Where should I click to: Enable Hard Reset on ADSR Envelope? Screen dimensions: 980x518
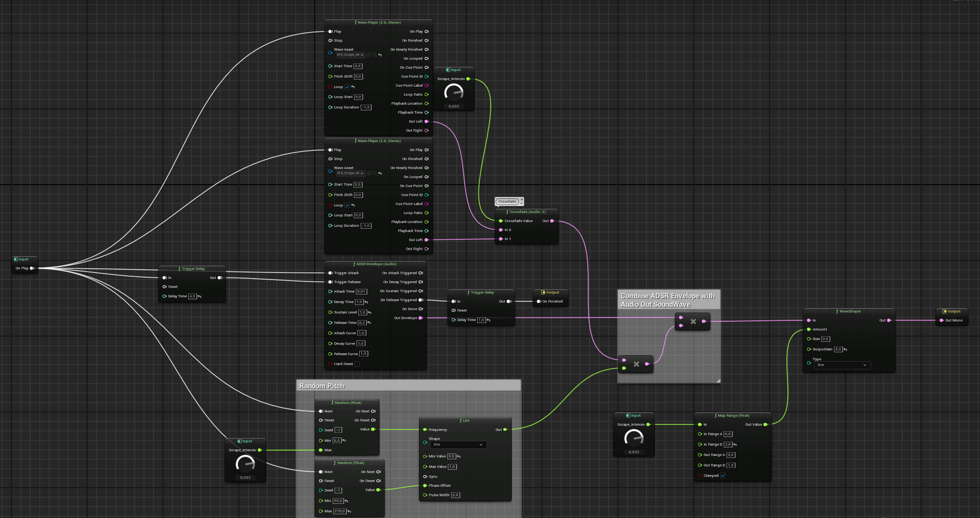pos(357,364)
